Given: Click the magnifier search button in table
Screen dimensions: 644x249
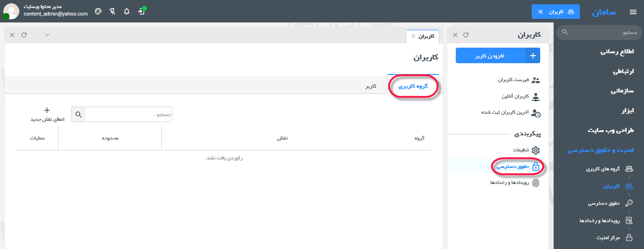Looking at the screenshot, I should pyautogui.click(x=79, y=114).
